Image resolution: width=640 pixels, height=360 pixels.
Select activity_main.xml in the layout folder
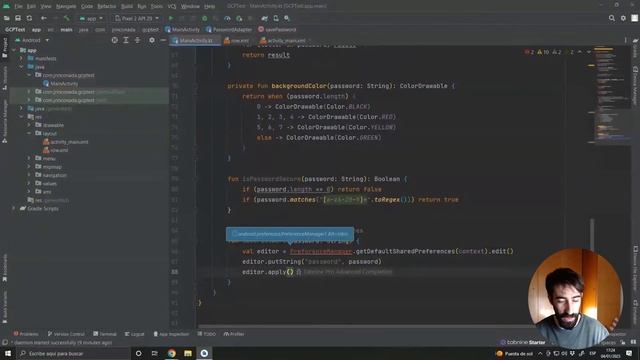65,142
